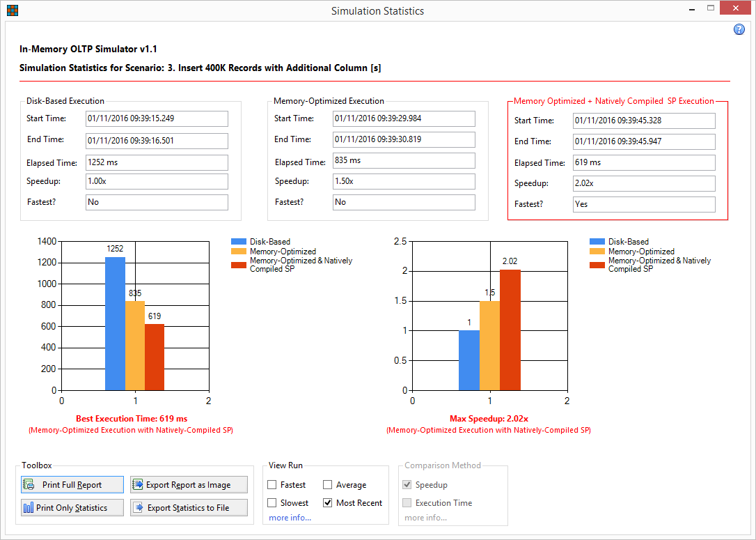
Task: Click the Disk-Based End Time field
Action: pos(157,141)
